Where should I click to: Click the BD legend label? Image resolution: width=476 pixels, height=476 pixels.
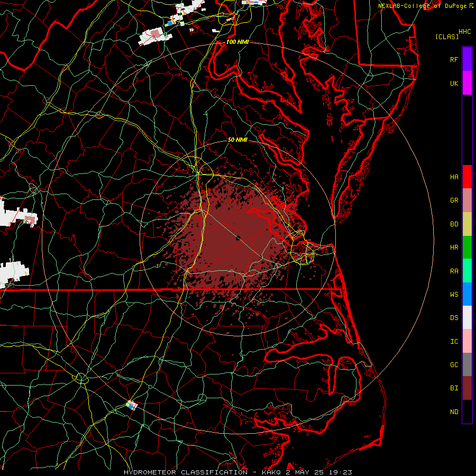pyautogui.click(x=454, y=224)
